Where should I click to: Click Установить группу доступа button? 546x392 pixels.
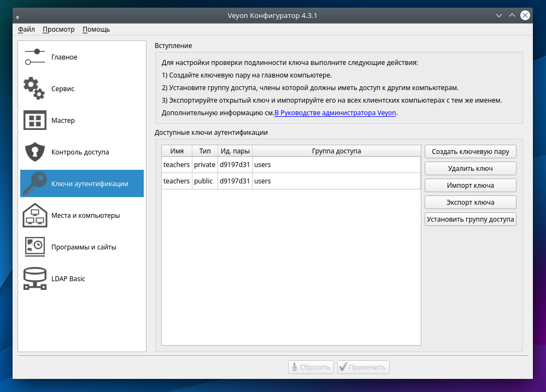coord(471,219)
